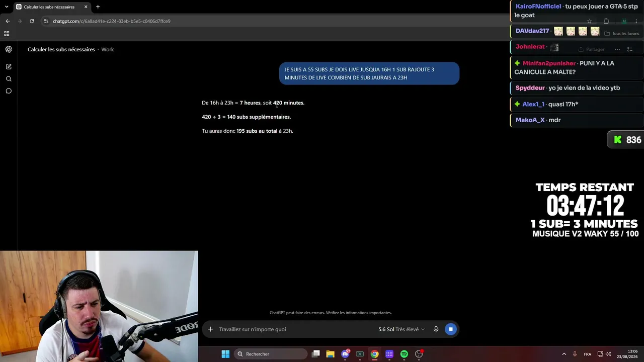The height and width of the screenshot is (362, 644).
Task: Click the chat message from KairoFNofficiel
Action: click(x=577, y=11)
